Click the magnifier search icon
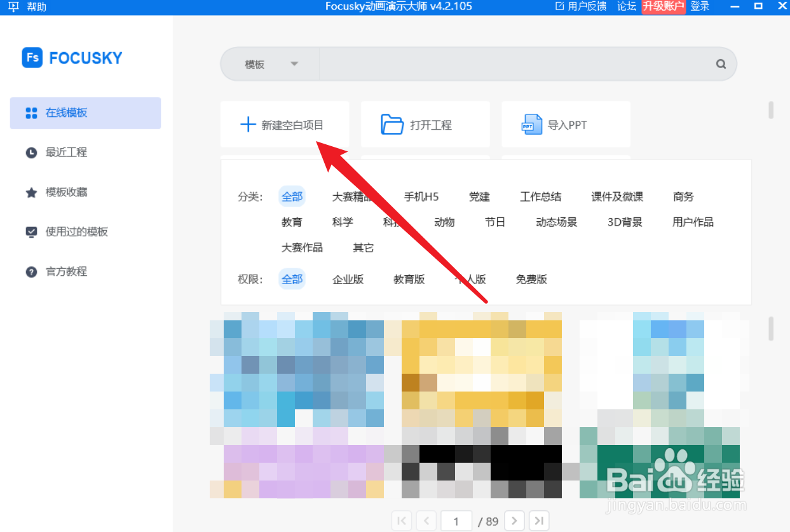The height and width of the screenshot is (532, 790). [x=721, y=64]
